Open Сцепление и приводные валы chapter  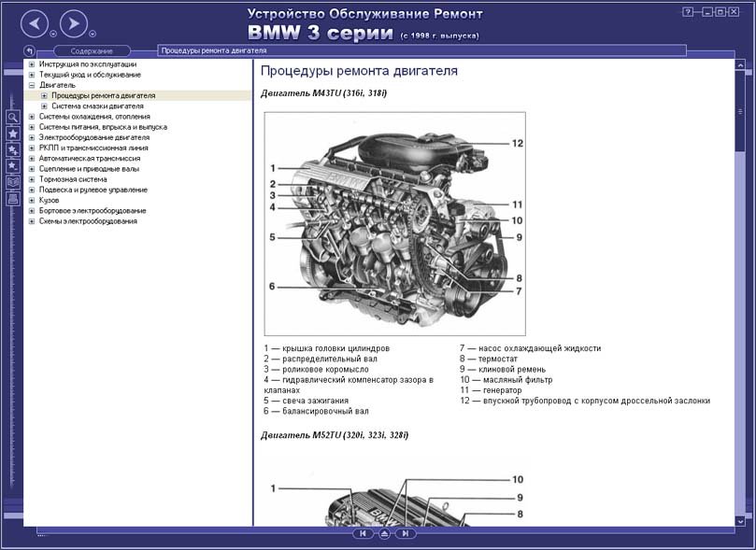(89, 169)
